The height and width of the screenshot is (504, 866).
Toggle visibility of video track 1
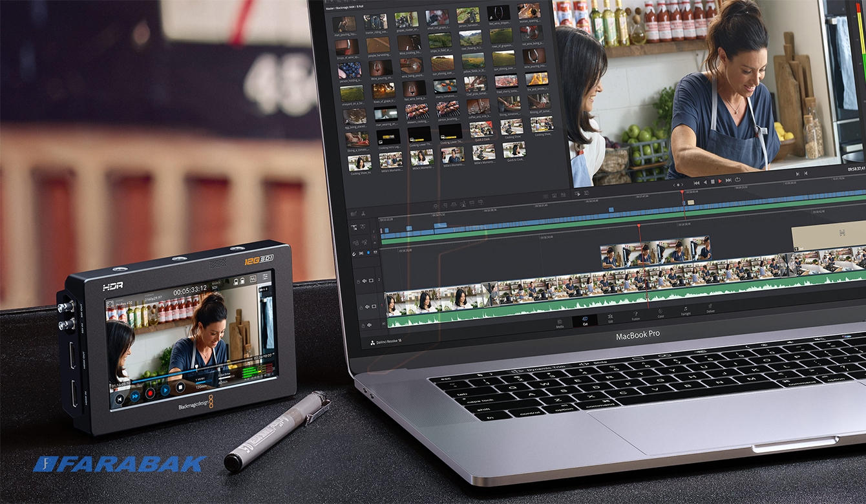(374, 306)
